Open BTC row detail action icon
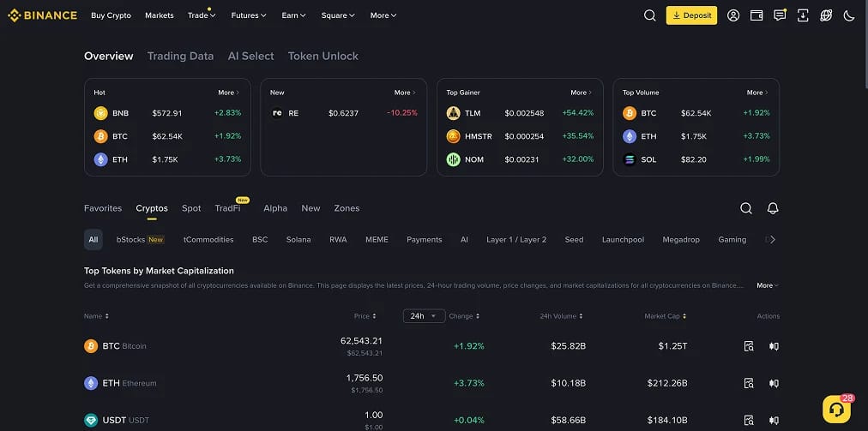 click(x=749, y=346)
